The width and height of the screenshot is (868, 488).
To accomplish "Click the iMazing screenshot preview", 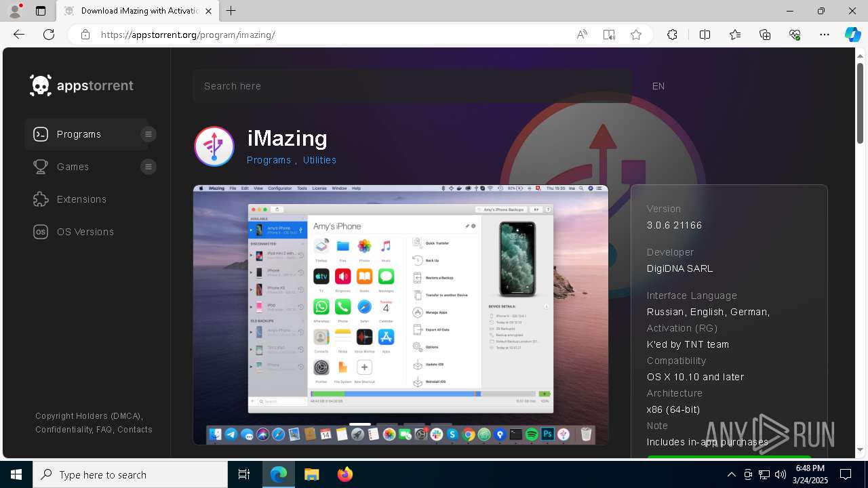I will [401, 314].
